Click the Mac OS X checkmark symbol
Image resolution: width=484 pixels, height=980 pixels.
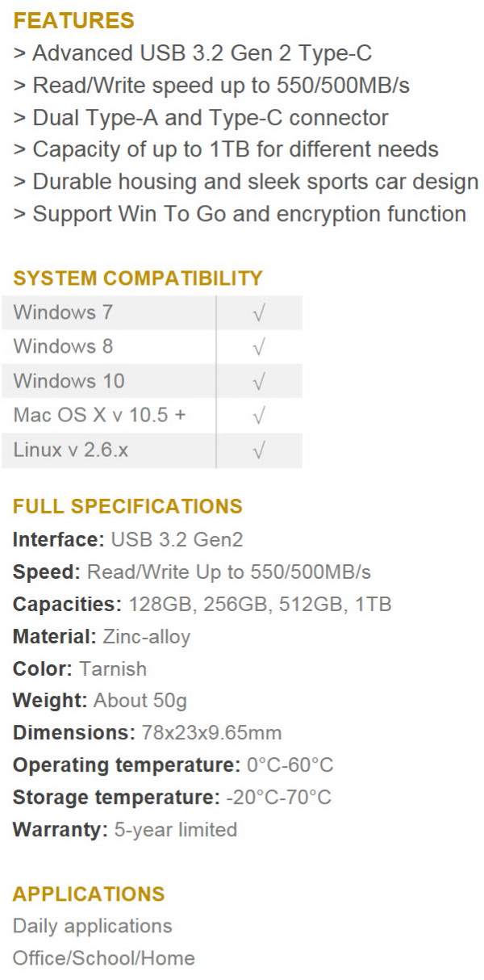tap(259, 417)
